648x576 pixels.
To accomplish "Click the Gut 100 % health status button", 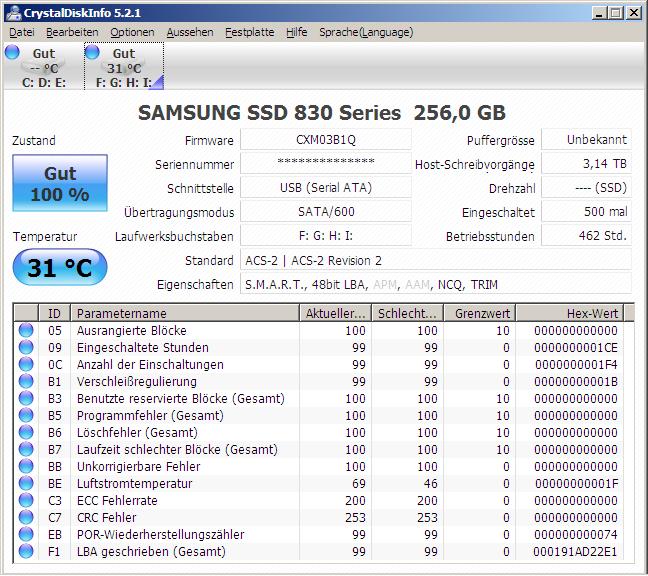I will (60, 183).
